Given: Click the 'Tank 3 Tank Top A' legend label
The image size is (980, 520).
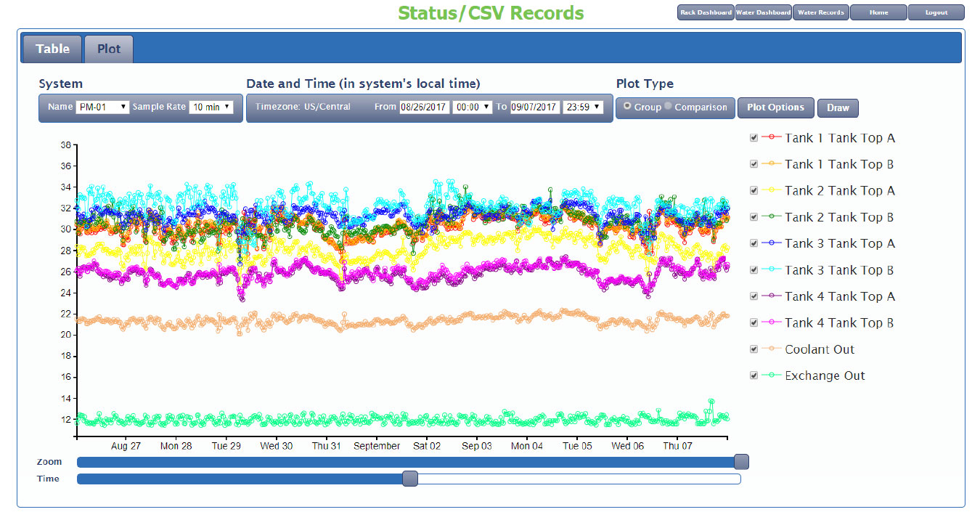Looking at the screenshot, I should point(840,243).
